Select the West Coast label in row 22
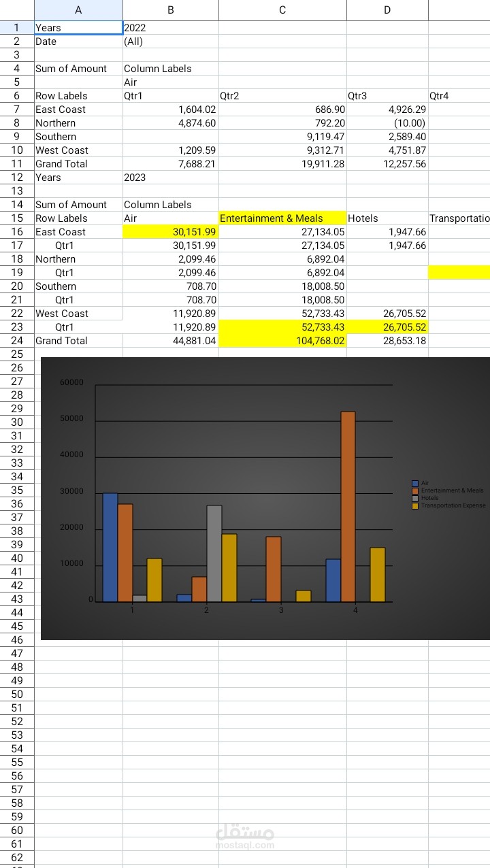Viewport: 490px width, 868px height. tap(78, 314)
